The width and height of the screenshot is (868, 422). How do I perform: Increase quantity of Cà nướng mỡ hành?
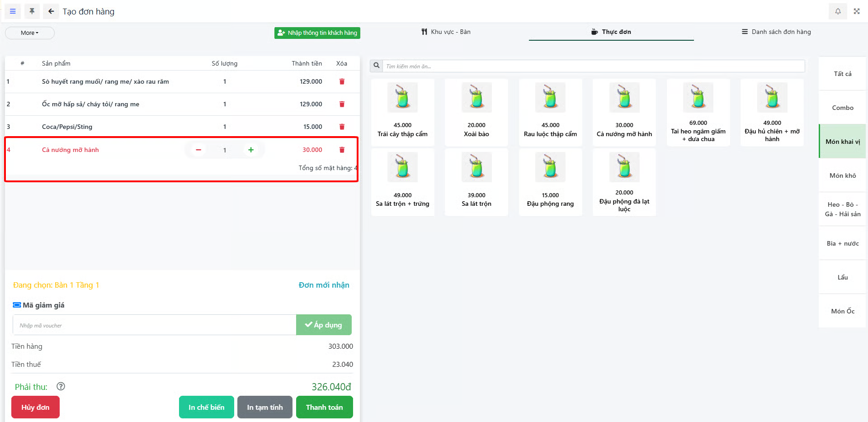(251, 150)
